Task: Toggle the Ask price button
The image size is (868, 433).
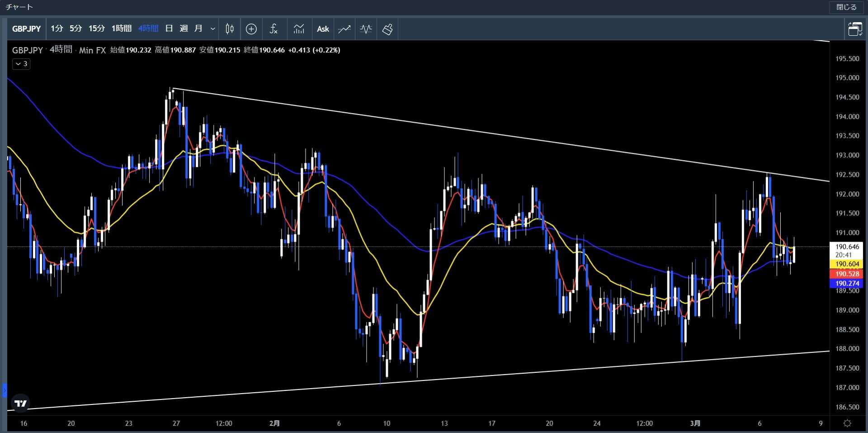Action: (x=323, y=29)
